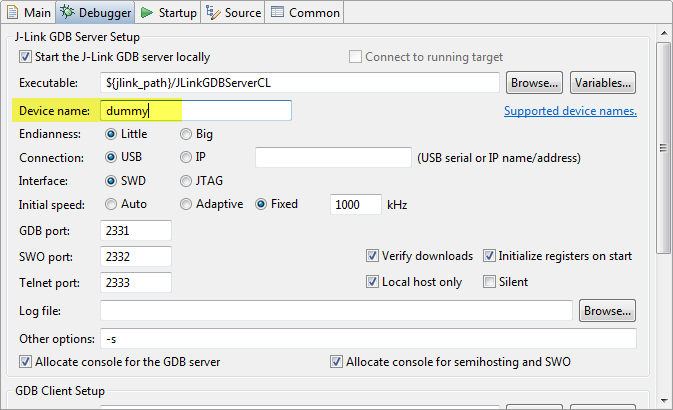Click Browse button next to Executable
This screenshot has height=410, width=673.
[x=534, y=83]
